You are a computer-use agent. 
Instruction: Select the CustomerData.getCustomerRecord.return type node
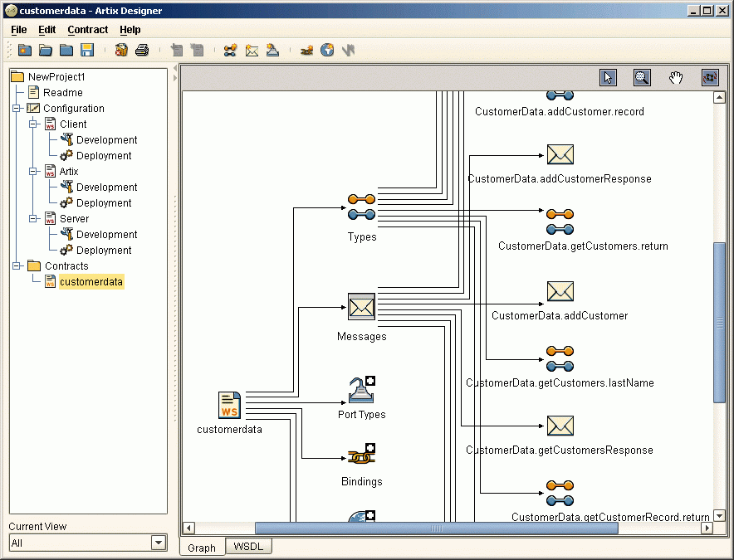(x=560, y=493)
